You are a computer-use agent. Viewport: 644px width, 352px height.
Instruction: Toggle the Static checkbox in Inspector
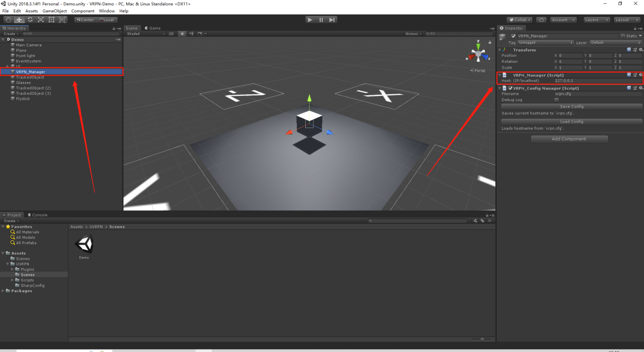[622, 36]
